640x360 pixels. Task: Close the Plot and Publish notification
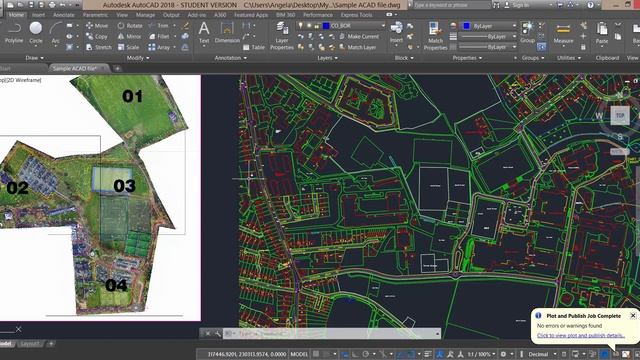pyautogui.click(x=633, y=316)
